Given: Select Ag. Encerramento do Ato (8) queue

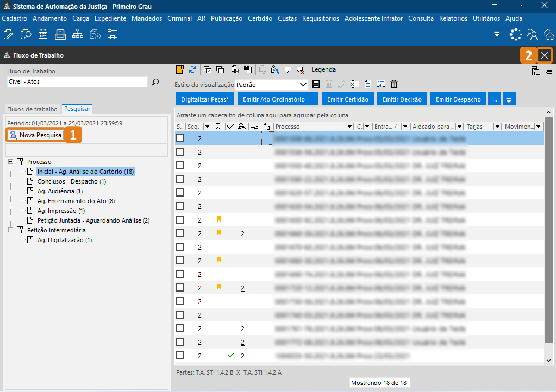Looking at the screenshot, I should click(76, 201).
